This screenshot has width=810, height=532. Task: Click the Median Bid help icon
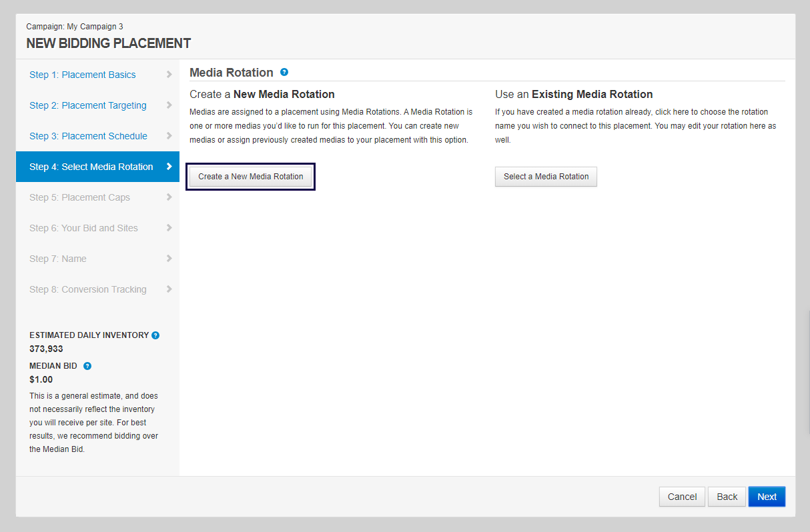point(87,366)
